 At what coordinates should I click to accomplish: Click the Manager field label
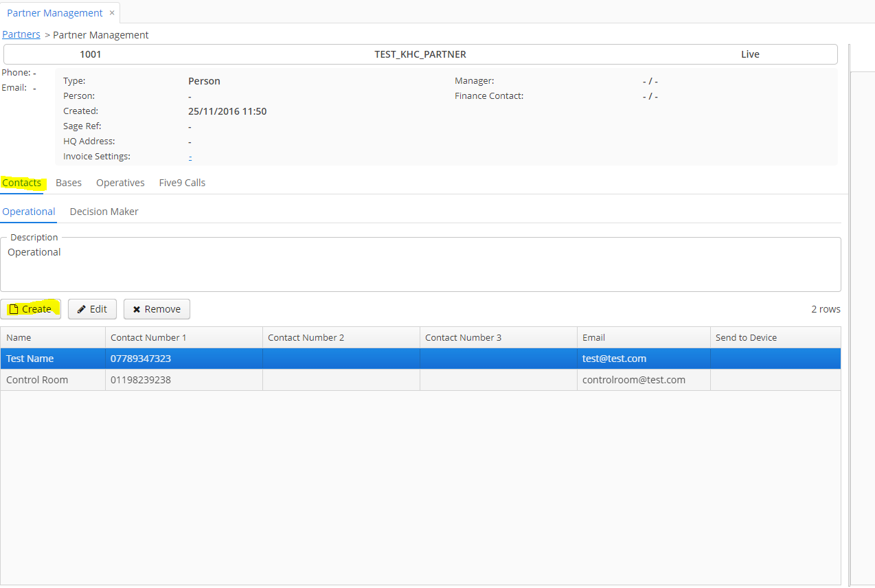[475, 81]
